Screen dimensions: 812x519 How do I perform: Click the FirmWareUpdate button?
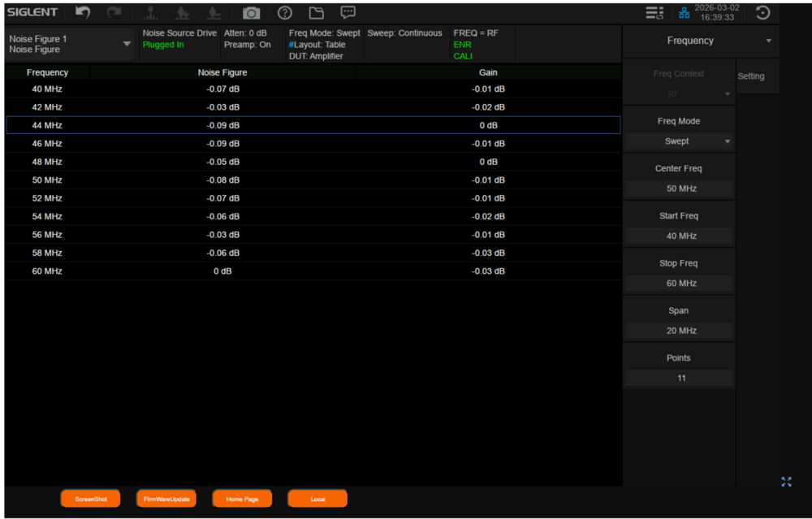click(x=166, y=499)
